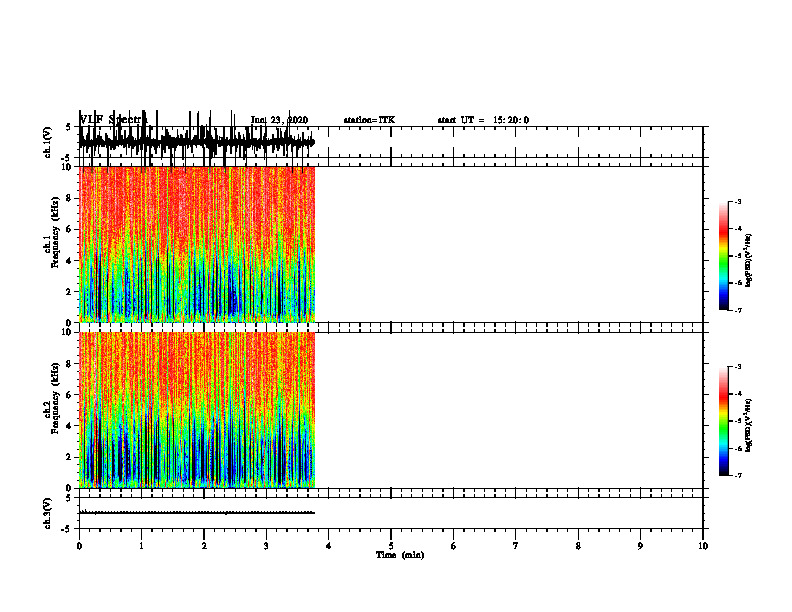The width and height of the screenshot is (792, 612).
Task: Click time axis tick label '4'
Action: pyautogui.click(x=329, y=546)
